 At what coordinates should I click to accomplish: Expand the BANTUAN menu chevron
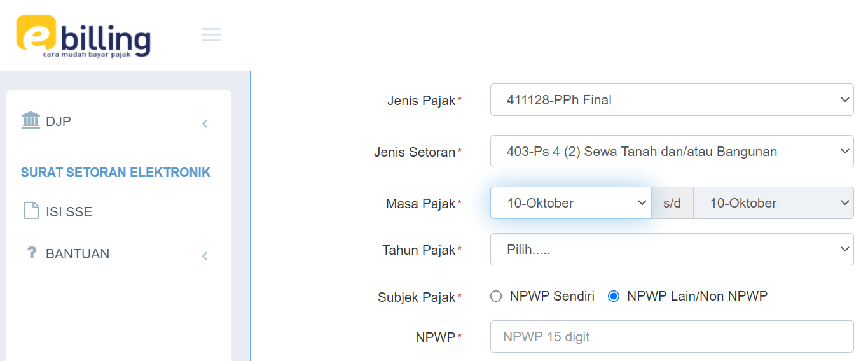205,256
